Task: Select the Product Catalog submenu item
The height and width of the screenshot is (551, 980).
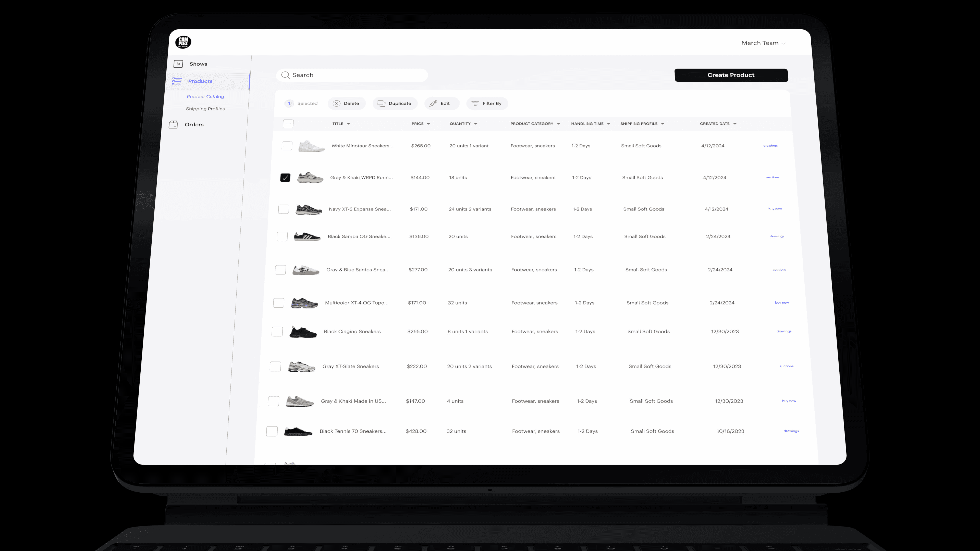Action: click(205, 97)
